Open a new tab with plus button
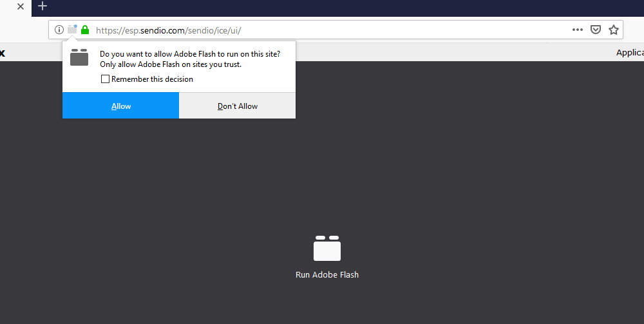This screenshot has height=324, width=644. [43, 6]
